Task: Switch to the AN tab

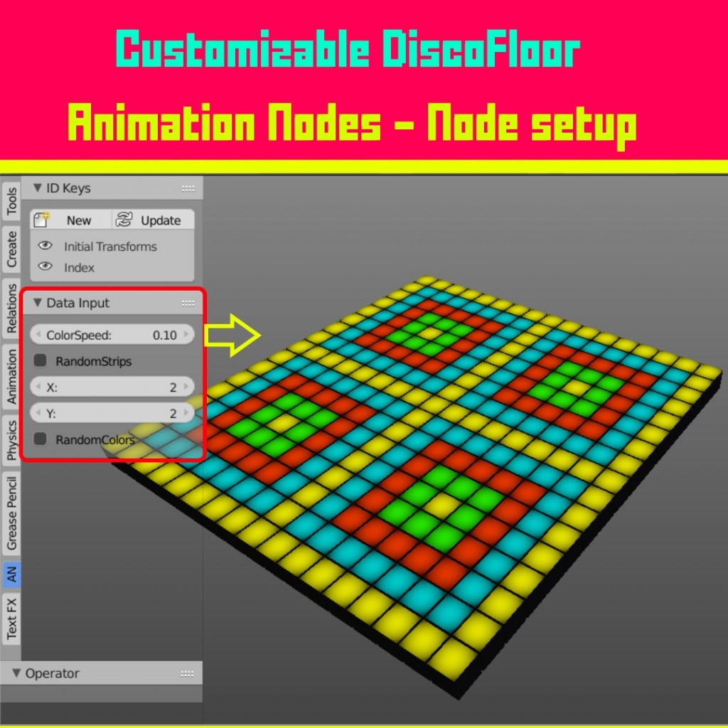Action: coord(11,575)
